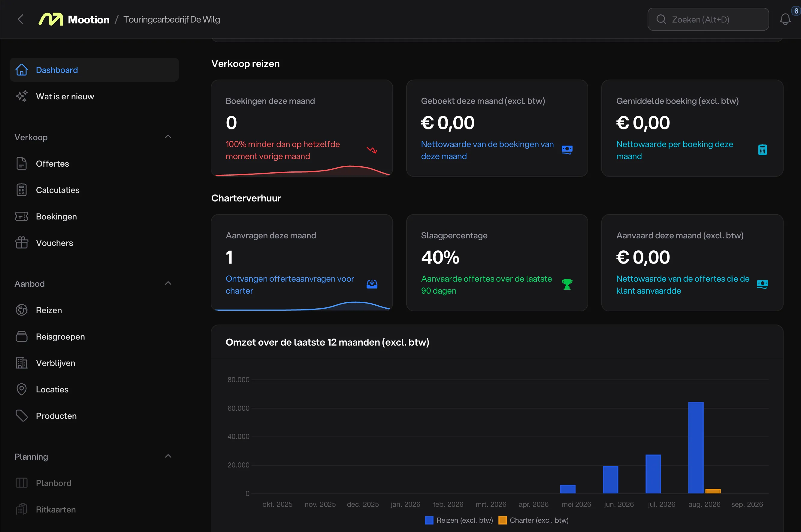Click the aug. 2026 Reizen bar
This screenshot has width=801, height=532.
tap(696, 448)
